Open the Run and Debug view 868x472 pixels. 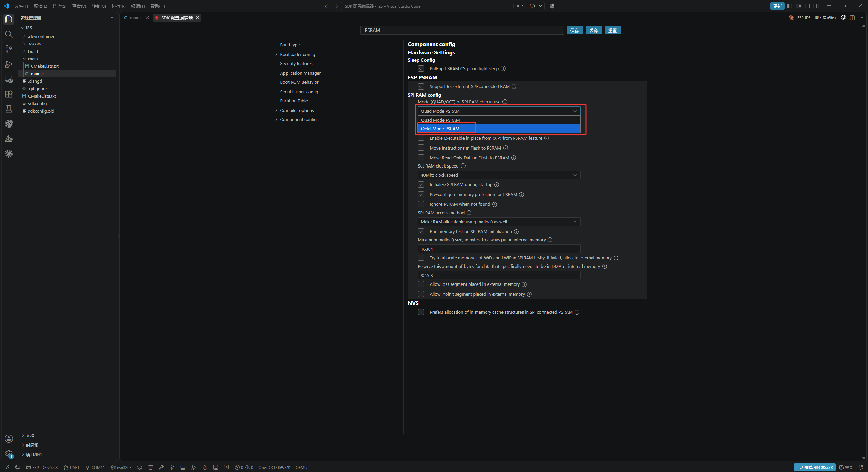click(x=9, y=64)
